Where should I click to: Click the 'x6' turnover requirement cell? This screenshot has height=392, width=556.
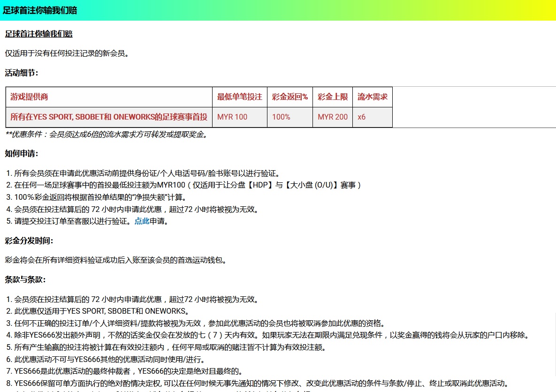coord(361,117)
